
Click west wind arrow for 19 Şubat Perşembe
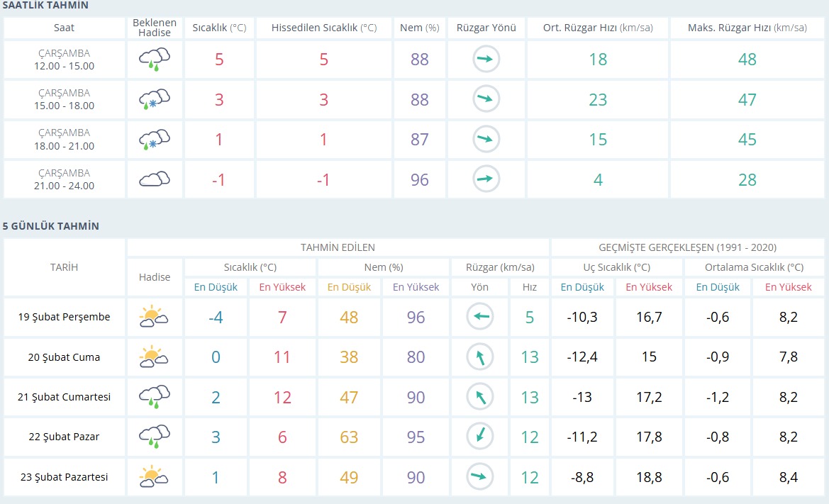click(480, 316)
